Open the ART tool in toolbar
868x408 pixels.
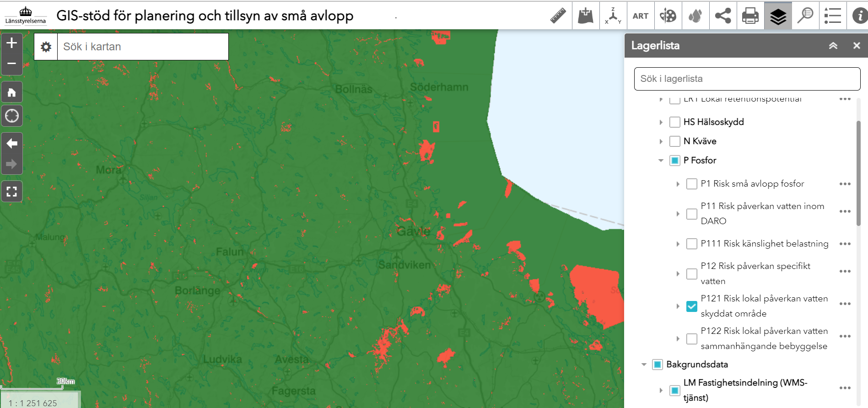click(640, 16)
